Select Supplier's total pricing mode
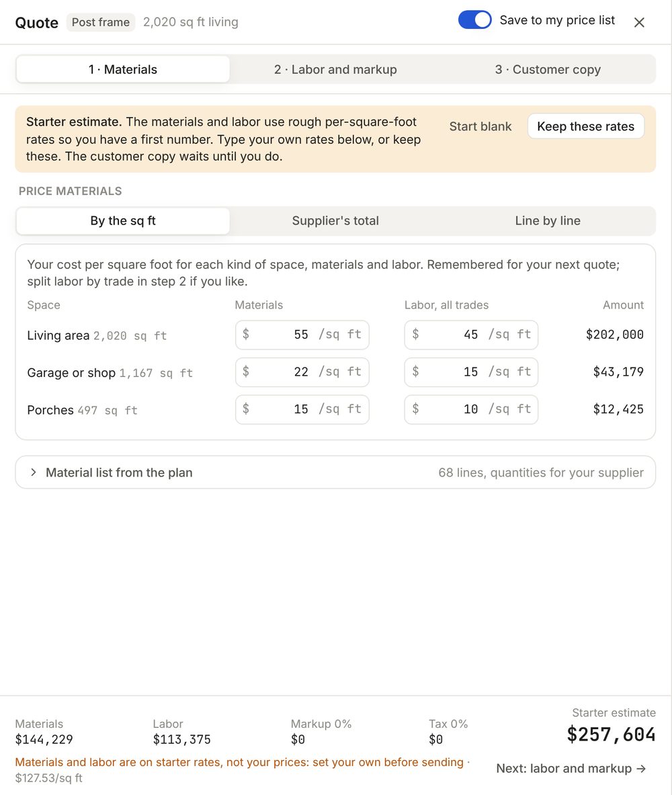The image size is (672, 795). tap(335, 220)
